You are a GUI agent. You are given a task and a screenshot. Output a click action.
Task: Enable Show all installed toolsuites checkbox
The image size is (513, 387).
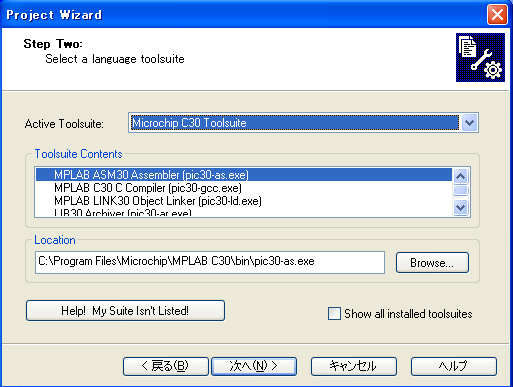[334, 314]
